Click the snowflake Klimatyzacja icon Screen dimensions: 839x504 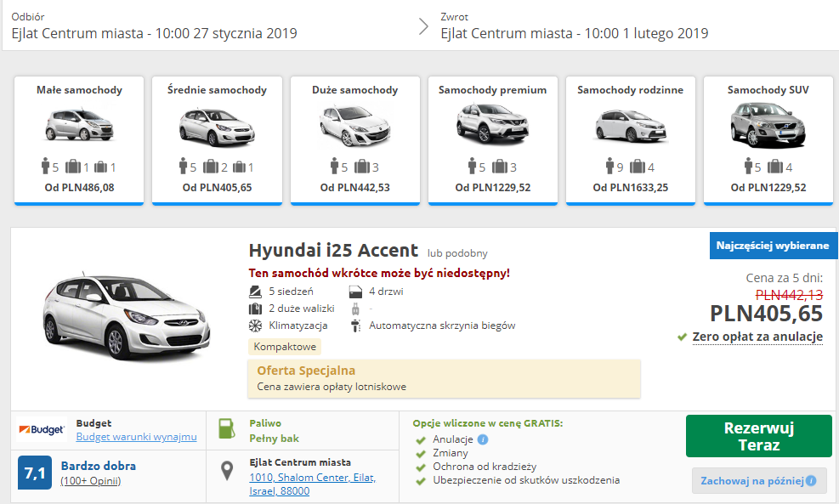[x=255, y=326]
